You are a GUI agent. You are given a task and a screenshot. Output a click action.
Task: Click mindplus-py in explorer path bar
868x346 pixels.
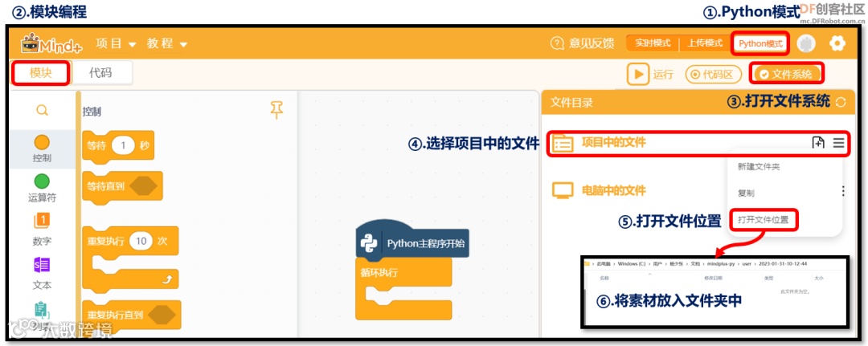coord(719,263)
